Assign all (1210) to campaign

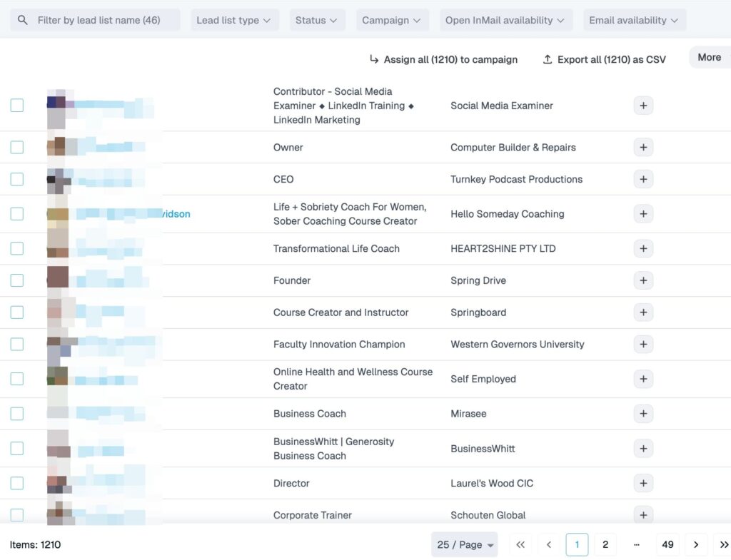[x=443, y=60]
